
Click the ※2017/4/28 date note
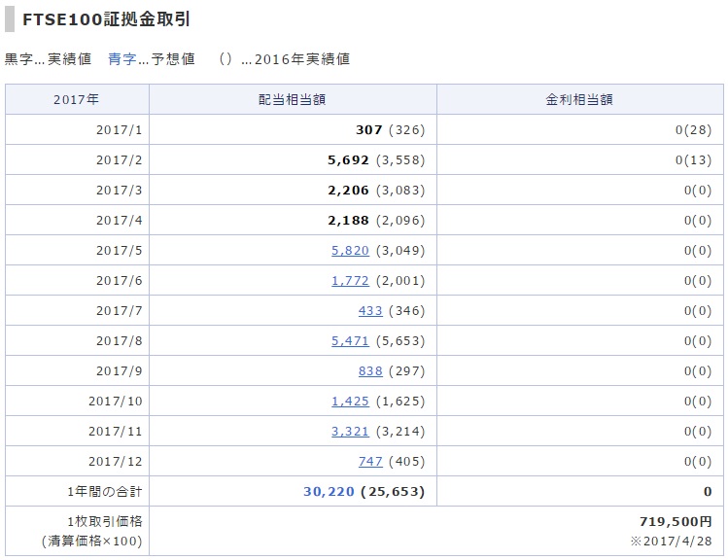pos(671,541)
